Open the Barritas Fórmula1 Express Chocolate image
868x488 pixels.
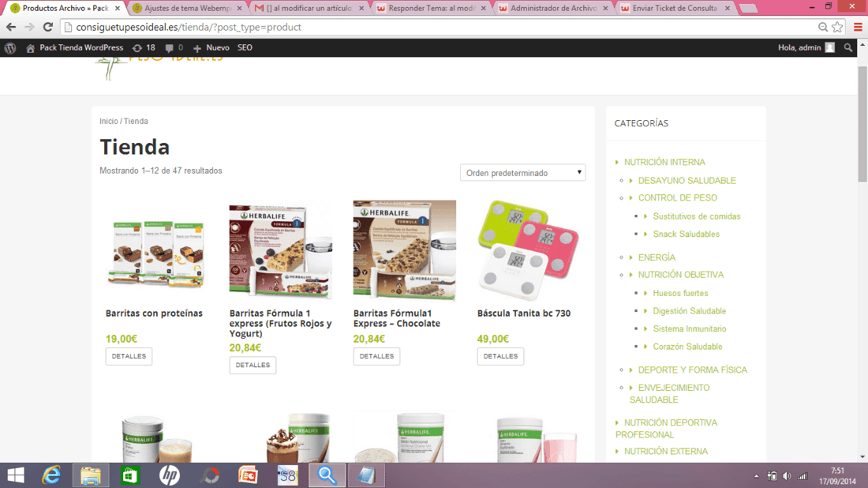pyautogui.click(x=405, y=250)
